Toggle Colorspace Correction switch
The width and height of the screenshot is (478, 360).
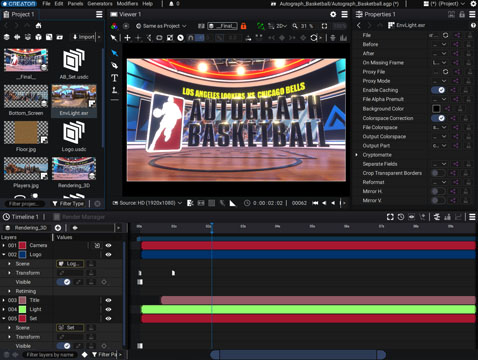click(438, 118)
